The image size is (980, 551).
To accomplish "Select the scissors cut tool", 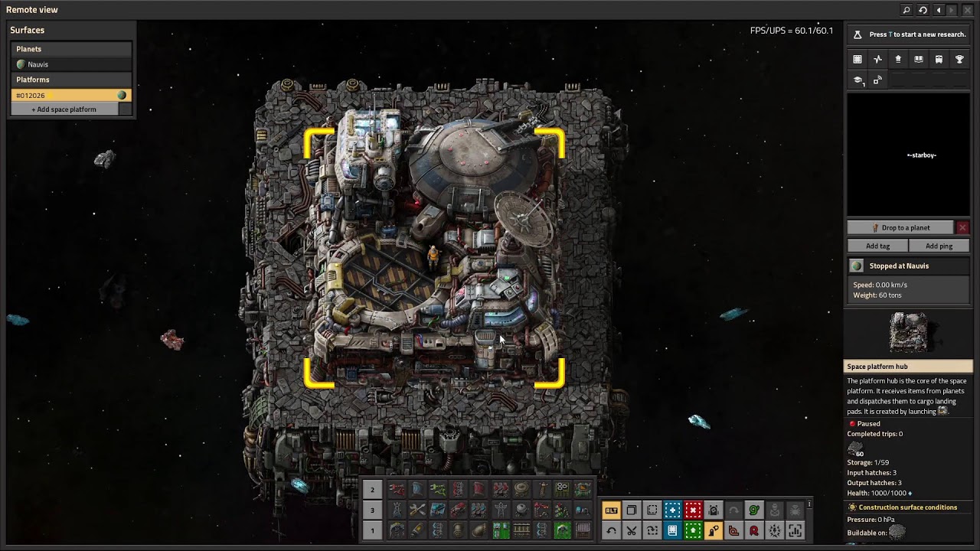I will pyautogui.click(x=632, y=530).
